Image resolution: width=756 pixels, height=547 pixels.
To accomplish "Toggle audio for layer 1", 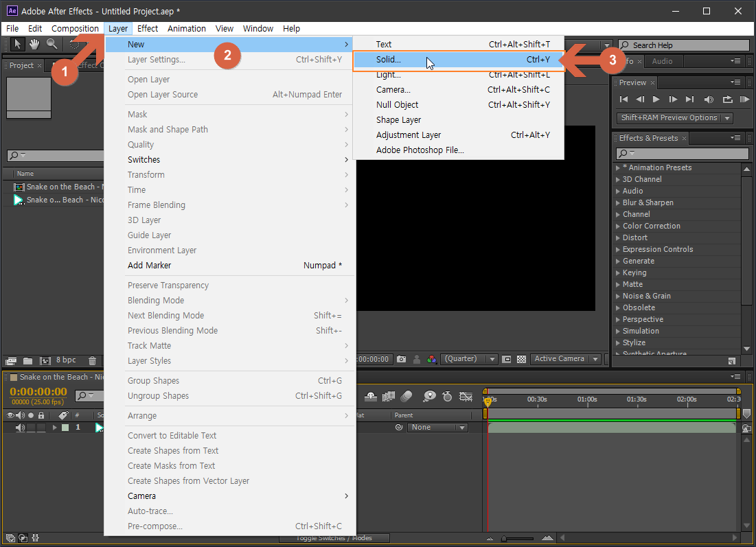I will tap(20, 428).
